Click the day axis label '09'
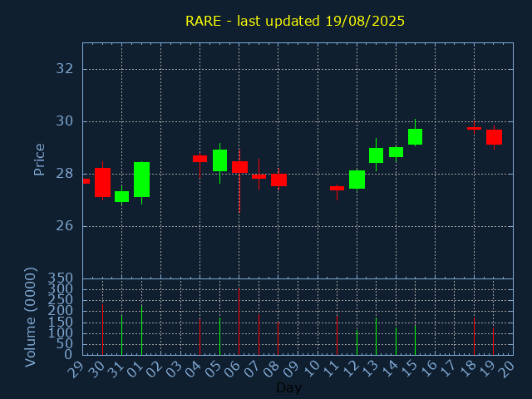This screenshot has height=399, width=532. (x=291, y=369)
